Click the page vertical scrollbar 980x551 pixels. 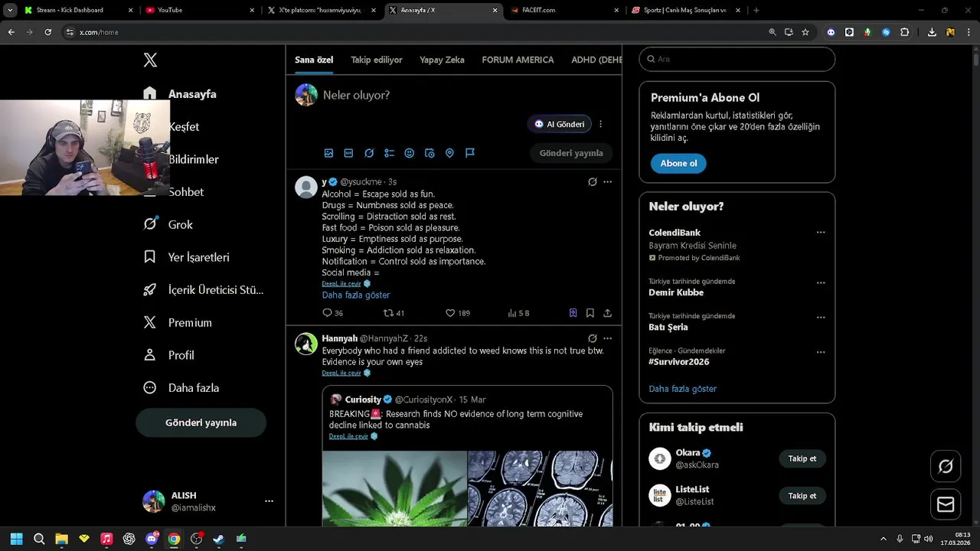(x=976, y=58)
